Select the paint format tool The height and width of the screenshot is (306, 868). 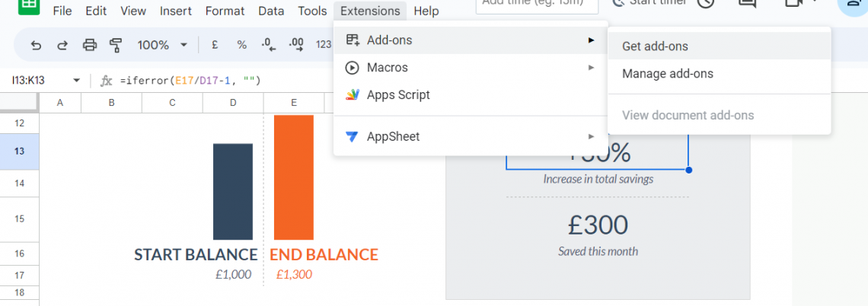[x=116, y=45]
